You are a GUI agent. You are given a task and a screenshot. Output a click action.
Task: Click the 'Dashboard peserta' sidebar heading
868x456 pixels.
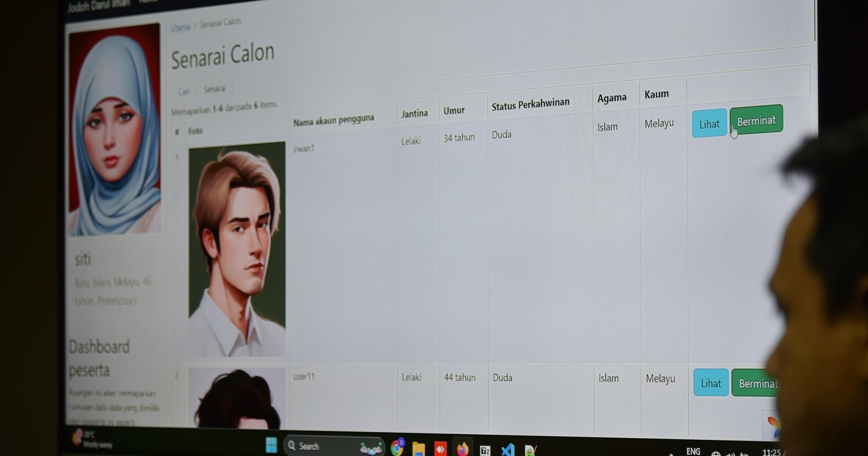(x=100, y=358)
